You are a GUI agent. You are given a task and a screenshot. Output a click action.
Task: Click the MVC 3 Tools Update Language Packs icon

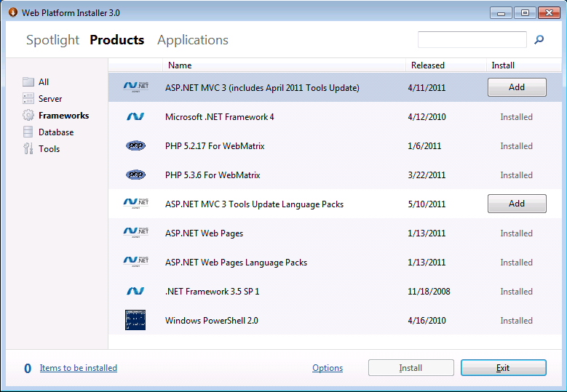(x=136, y=204)
